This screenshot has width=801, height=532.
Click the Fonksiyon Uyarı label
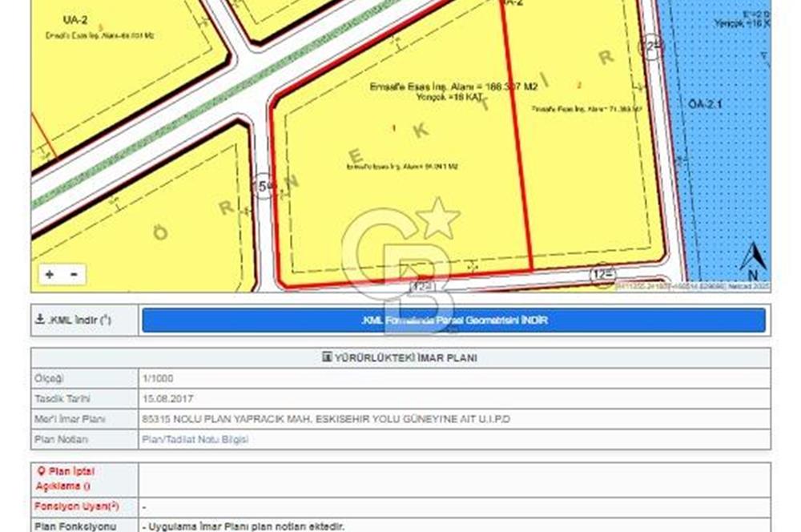[76, 506]
